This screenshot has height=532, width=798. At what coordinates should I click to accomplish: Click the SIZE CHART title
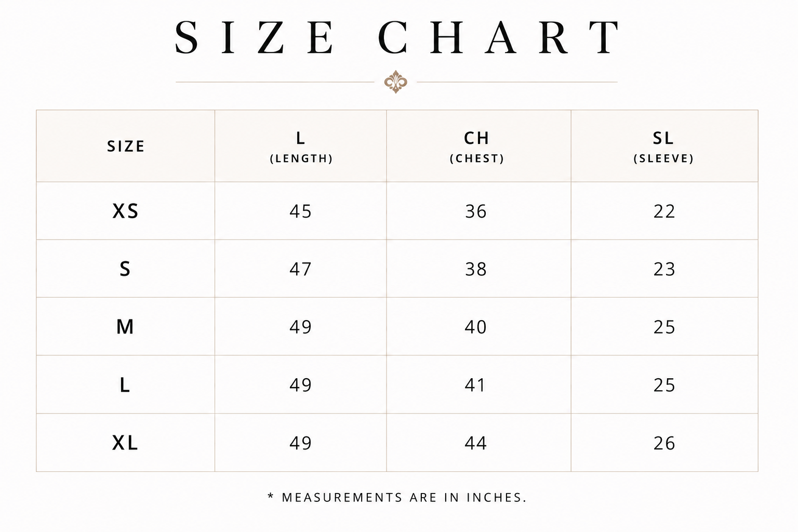[397, 38]
